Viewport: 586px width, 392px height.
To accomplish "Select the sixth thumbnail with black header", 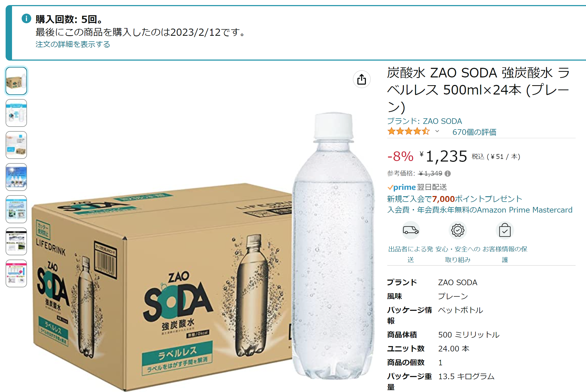I will pyautogui.click(x=16, y=241).
